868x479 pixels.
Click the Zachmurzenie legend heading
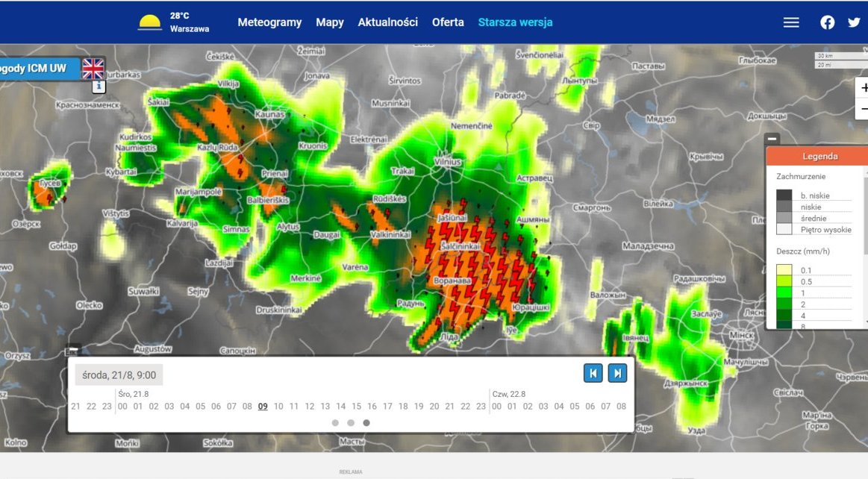pos(801,176)
